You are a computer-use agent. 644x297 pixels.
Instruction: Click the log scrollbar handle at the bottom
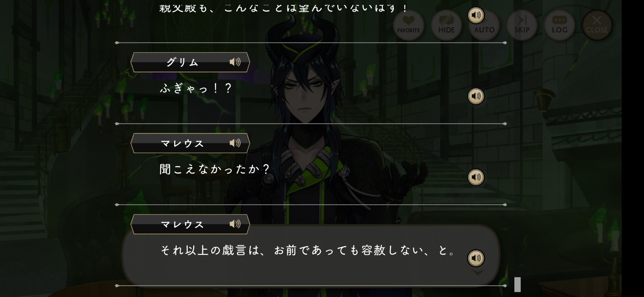coord(517,284)
